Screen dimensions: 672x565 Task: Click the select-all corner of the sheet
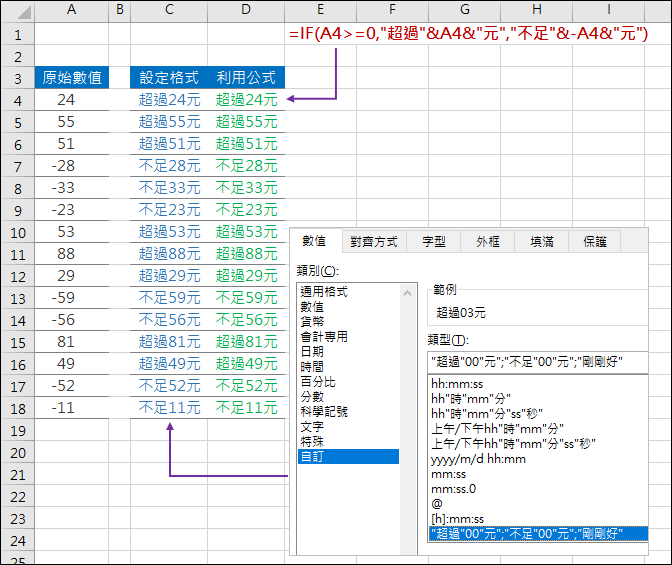18,12
